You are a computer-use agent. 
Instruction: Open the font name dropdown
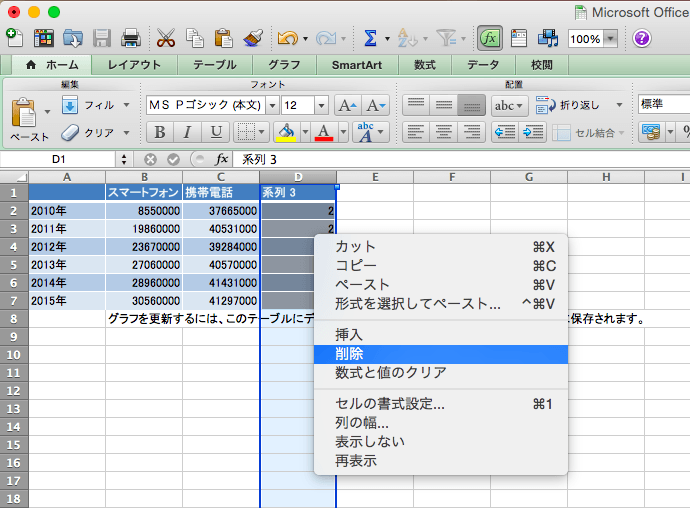(x=272, y=105)
